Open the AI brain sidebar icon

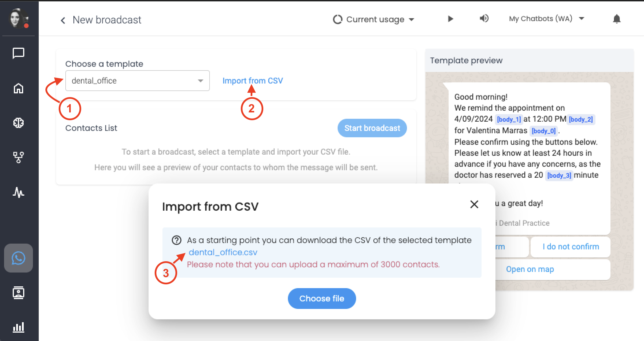pyautogui.click(x=18, y=123)
